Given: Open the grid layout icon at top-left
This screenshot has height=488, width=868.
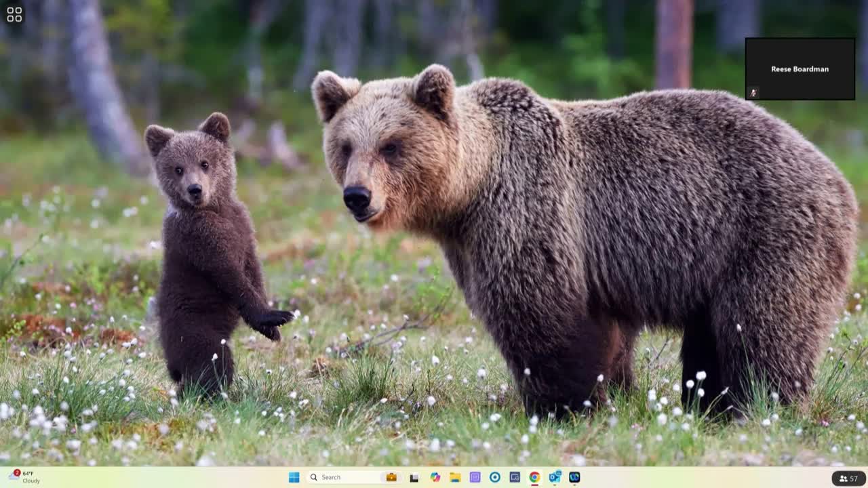Looking at the screenshot, I should pyautogui.click(x=14, y=14).
